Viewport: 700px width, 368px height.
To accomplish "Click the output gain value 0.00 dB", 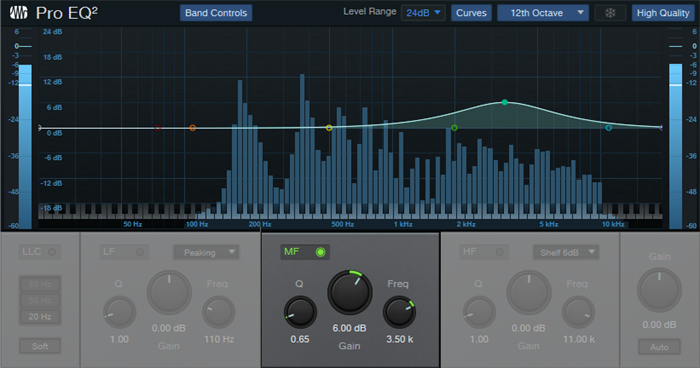I will tap(659, 325).
